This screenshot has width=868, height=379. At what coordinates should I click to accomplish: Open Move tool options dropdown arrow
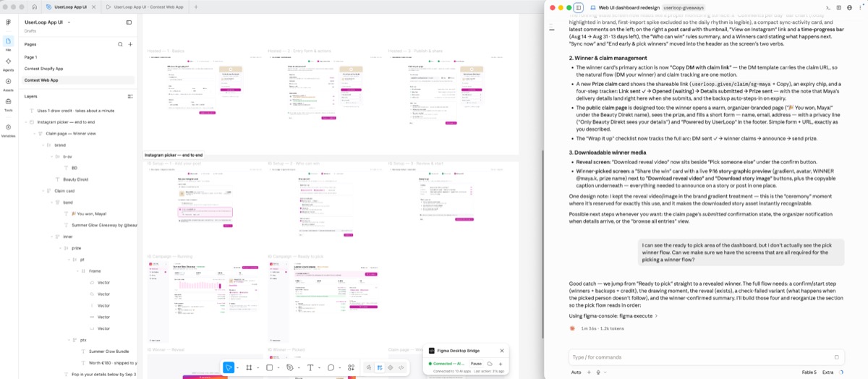click(238, 368)
